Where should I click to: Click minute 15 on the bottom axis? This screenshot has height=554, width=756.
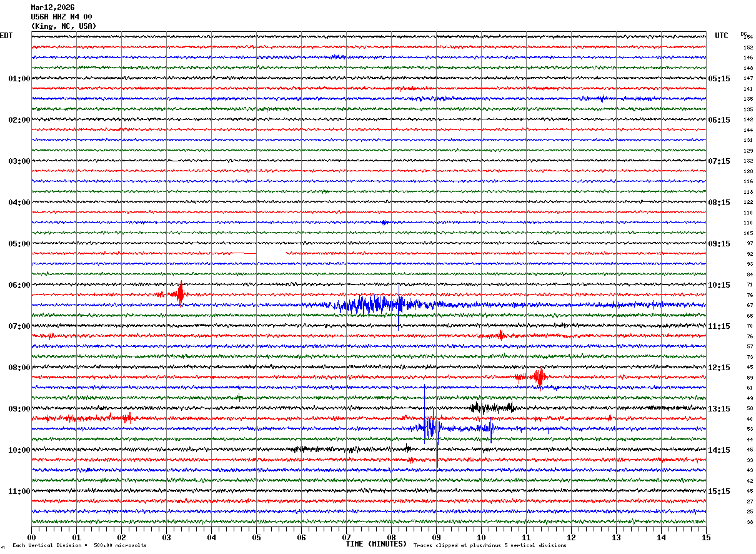coord(705,538)
